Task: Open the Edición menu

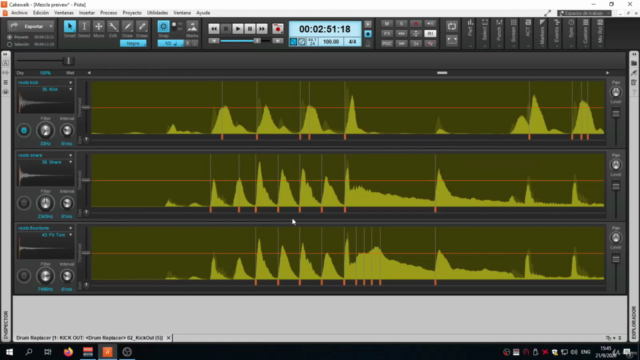Action: click(x=41, y=13)
